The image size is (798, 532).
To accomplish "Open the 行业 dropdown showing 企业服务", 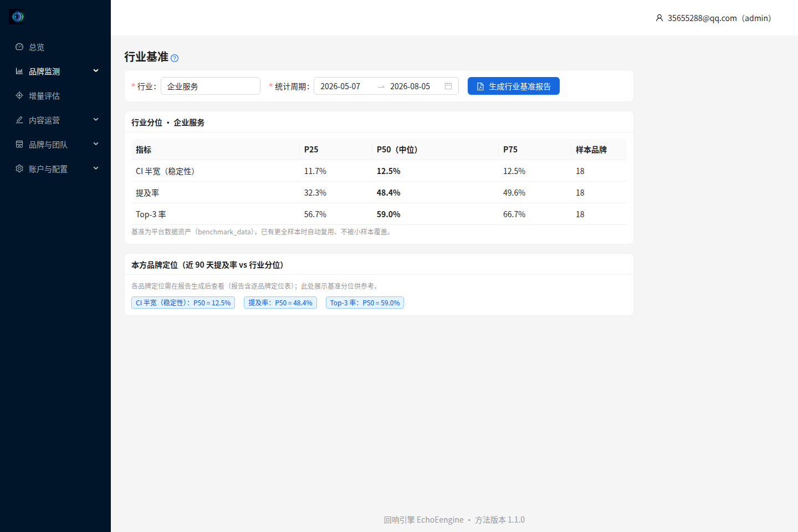I will coord(211,86).
